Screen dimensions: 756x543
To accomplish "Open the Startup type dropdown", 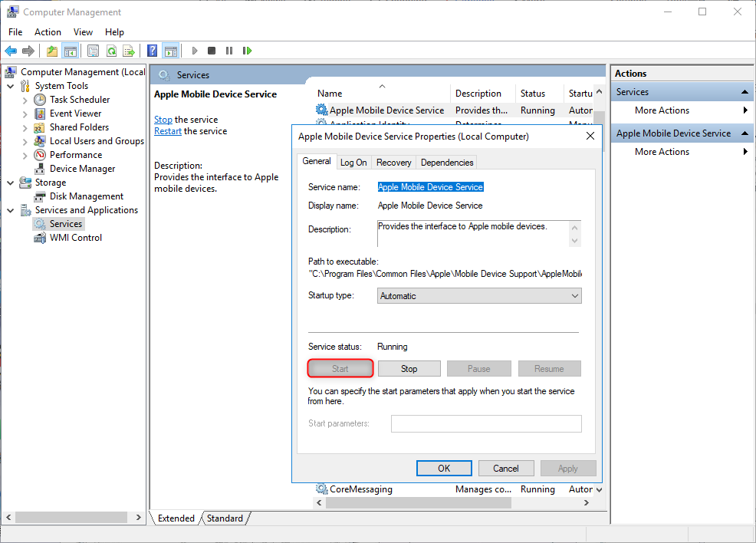I will [479, 295].
